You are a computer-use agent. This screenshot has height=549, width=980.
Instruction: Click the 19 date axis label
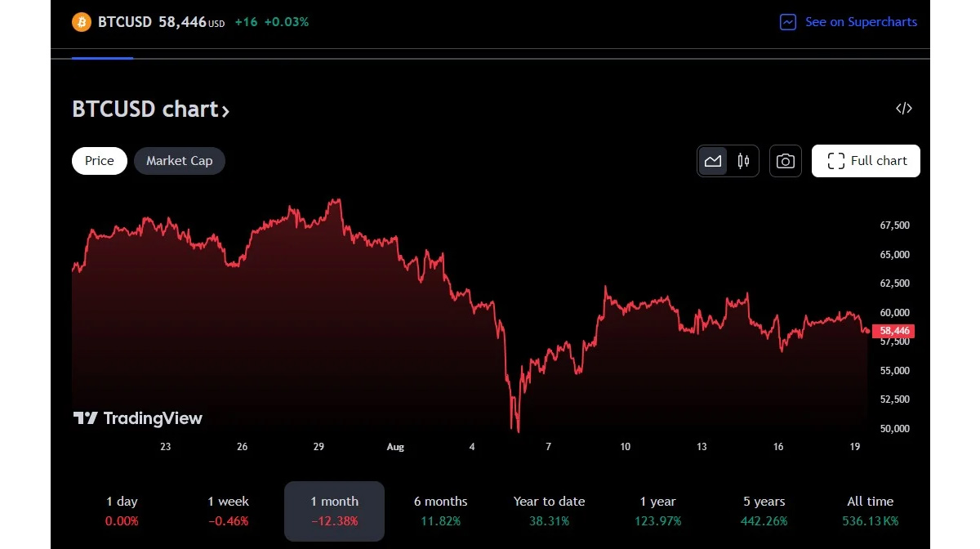(855, 447)
